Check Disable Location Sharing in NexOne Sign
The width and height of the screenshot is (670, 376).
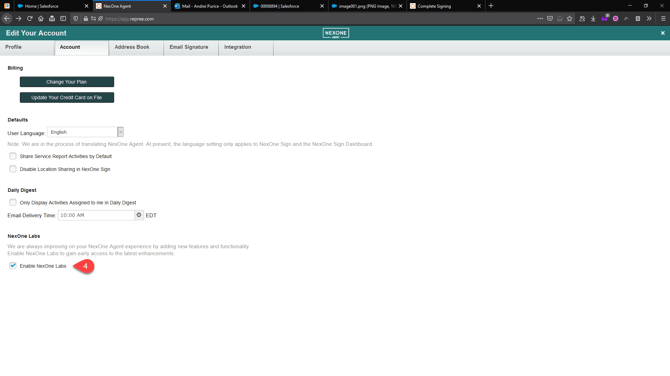[x=13, y=169]
